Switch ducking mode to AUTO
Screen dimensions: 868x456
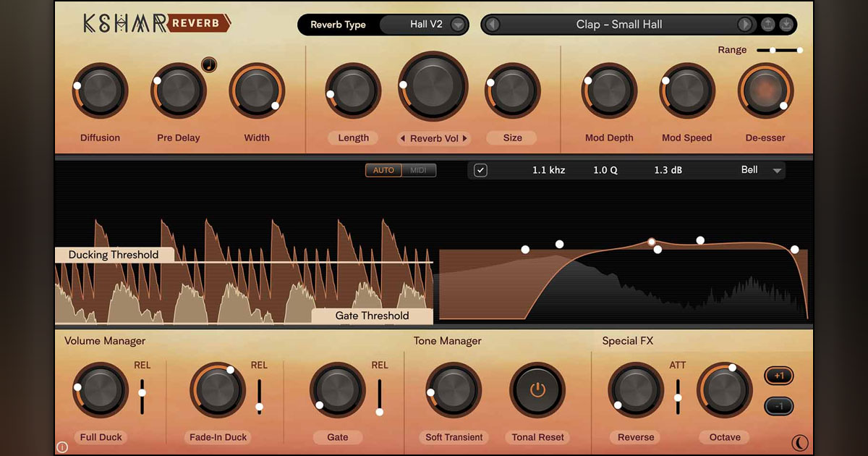[x=383, y=171]
